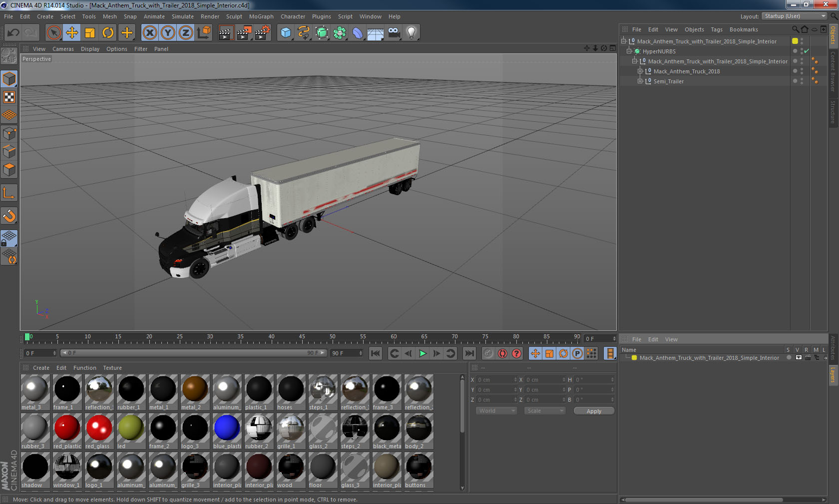This screenshot has height=504, width=839.
Task: Open Render Settings icon
Action: click(x=262, y=33)
